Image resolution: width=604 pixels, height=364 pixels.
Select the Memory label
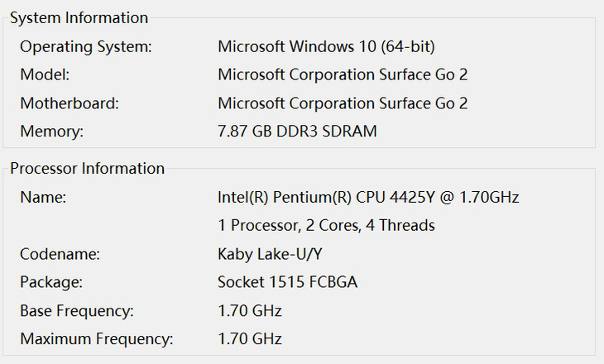52,132
